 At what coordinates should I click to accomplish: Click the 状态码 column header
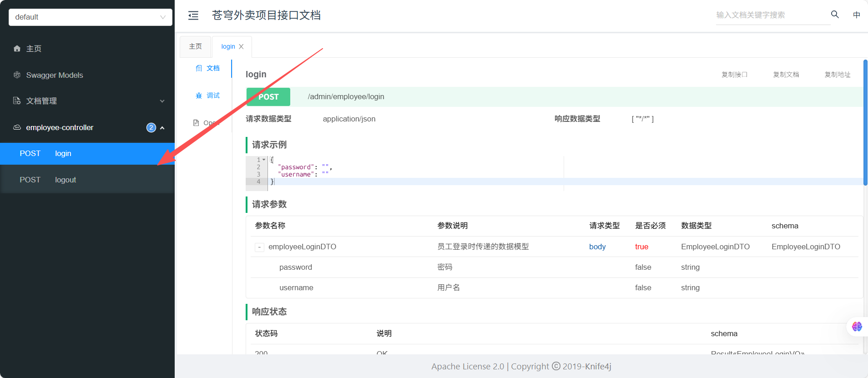[266, 333]
